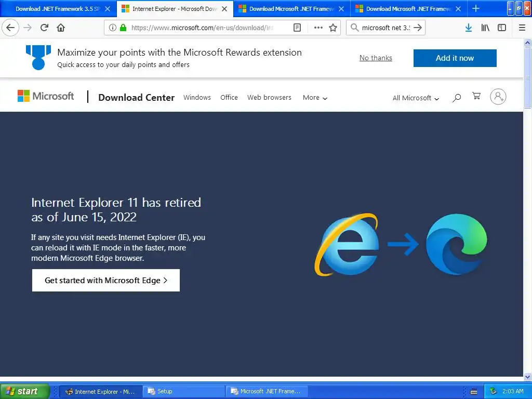Click the Microsoft logo
The width and height of the screenshot is (532, 399).
(x=46, y=96)
